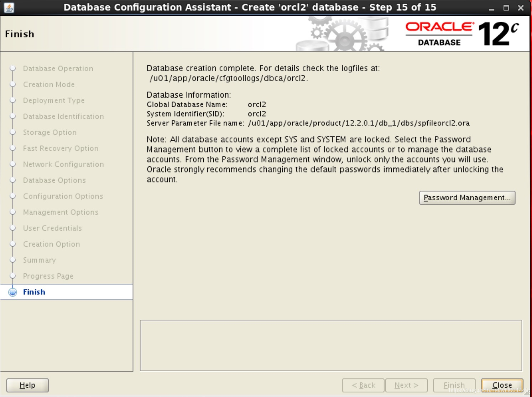Image resolution: width=532 pixels, height=397 pixels.
Task: Click the disabled Back button
Action: tap(363, 385)
